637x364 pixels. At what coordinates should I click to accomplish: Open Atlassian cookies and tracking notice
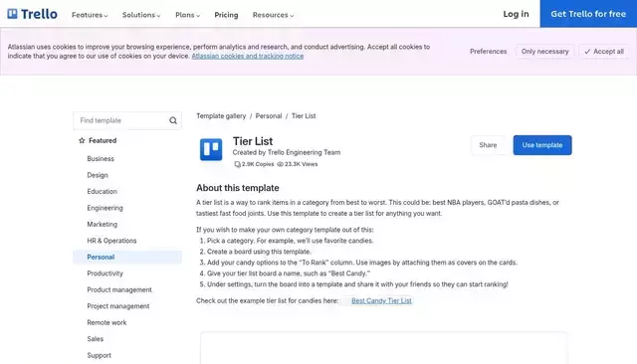pyautogui.click(x=248, y=56)
